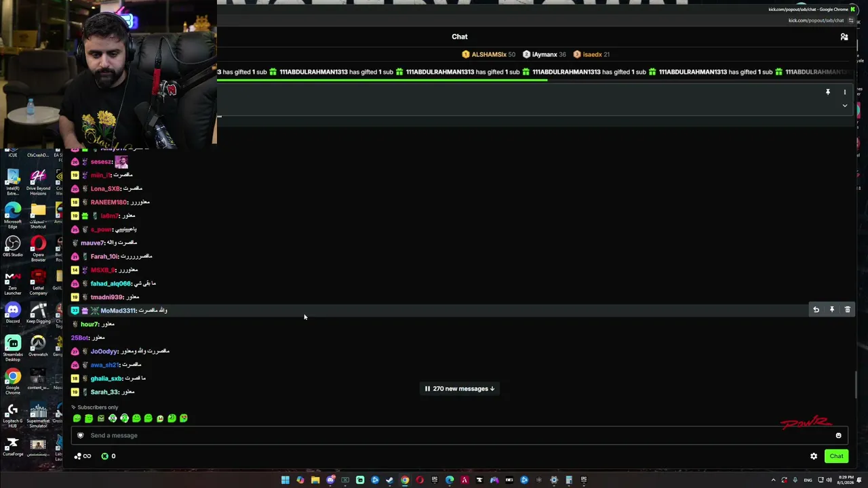Open Opera Browser desktop icon
The width and height of the screenshot is (868, 488).
click(x=38, y=248)
